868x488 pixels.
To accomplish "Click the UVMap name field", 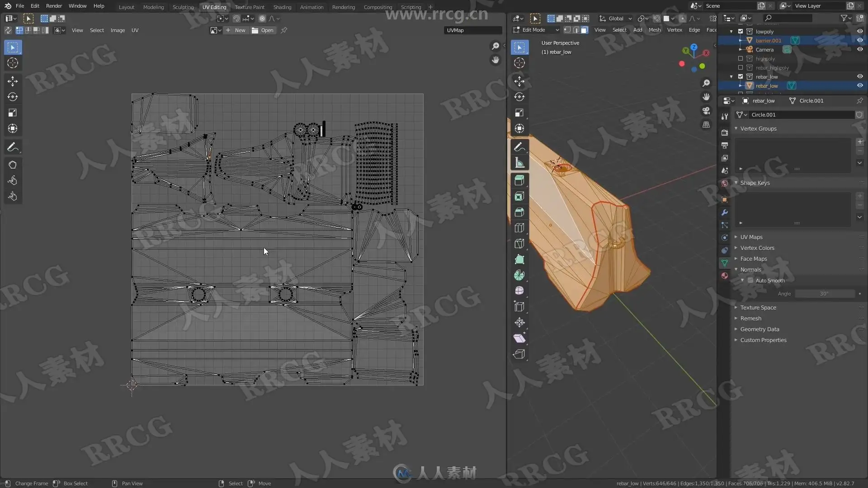I will 472,30.
